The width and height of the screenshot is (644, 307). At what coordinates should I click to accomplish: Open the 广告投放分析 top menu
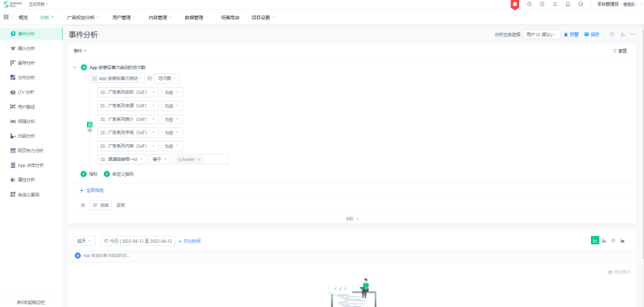[83, 18]
